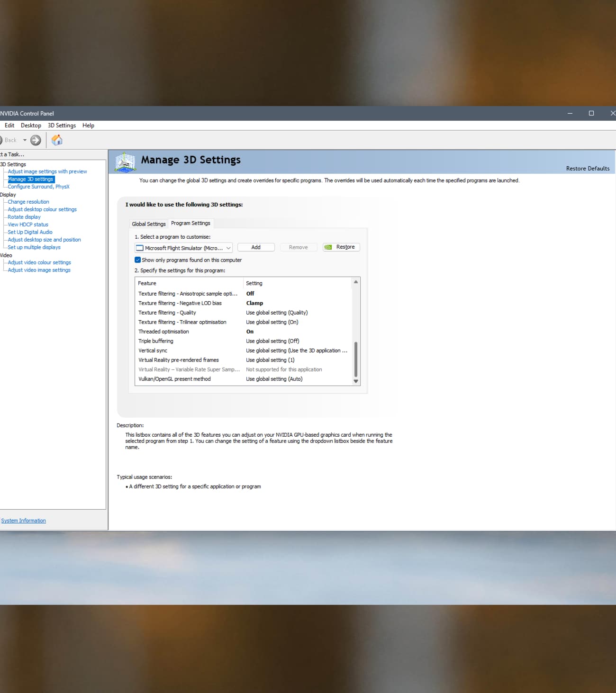This screenshot has height=693, width=616.
Task: Click the settings list scroll-down arrow
Action: pos(356,381)
